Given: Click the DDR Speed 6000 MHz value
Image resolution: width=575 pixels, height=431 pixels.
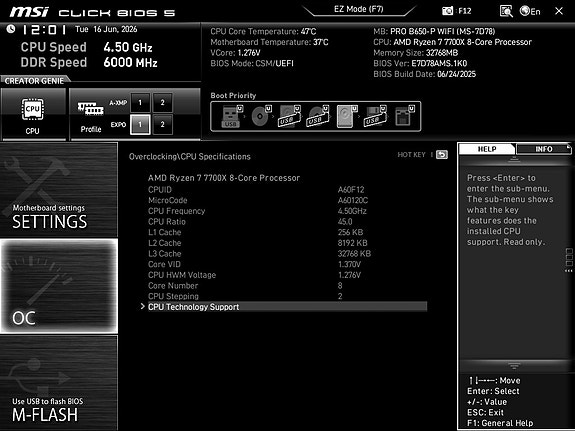Looking at the screenshot, I should tap(130, 62).
